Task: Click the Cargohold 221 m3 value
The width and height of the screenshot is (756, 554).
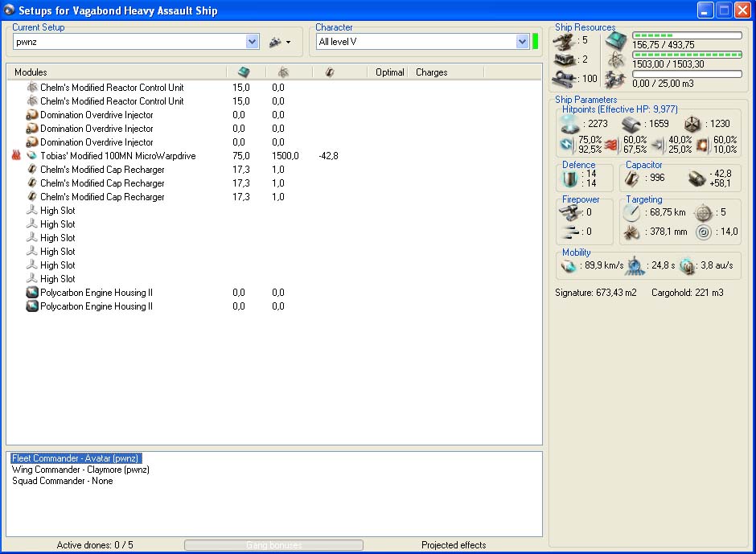Action: pos(687,293)
